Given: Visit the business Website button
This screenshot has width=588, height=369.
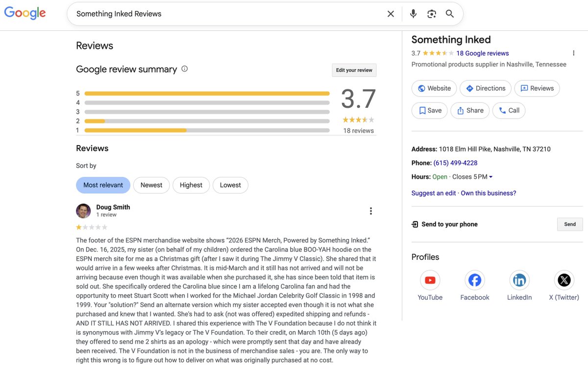Looking at the screenshot, I should (x=434, y=89).
